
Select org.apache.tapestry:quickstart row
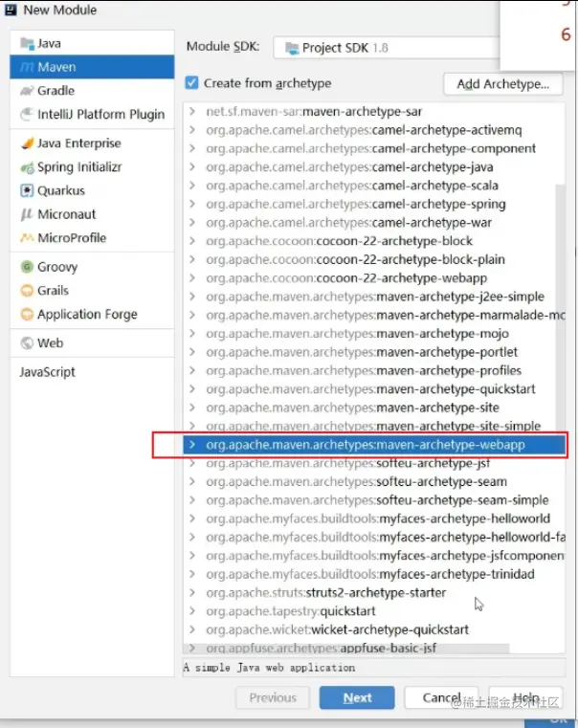pos(374,611)
